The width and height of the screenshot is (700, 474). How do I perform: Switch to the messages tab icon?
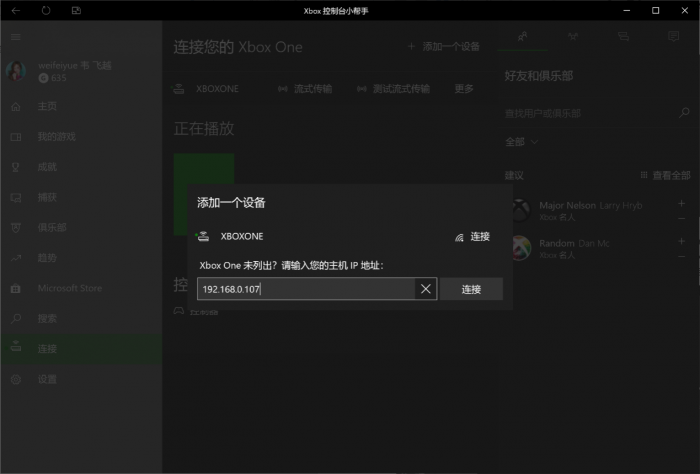(623, 37)
